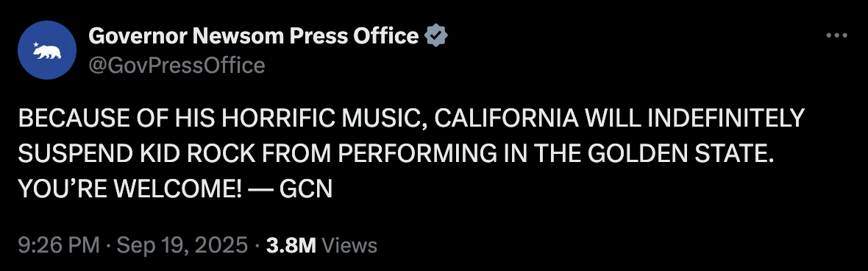
Task: Click the gray verified checkmark badge
Action: coord(436,36)
